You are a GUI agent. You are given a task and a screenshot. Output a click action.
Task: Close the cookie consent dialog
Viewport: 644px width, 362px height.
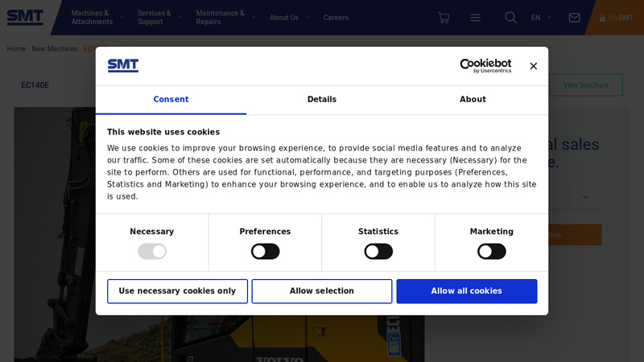(x=533, y=66)
